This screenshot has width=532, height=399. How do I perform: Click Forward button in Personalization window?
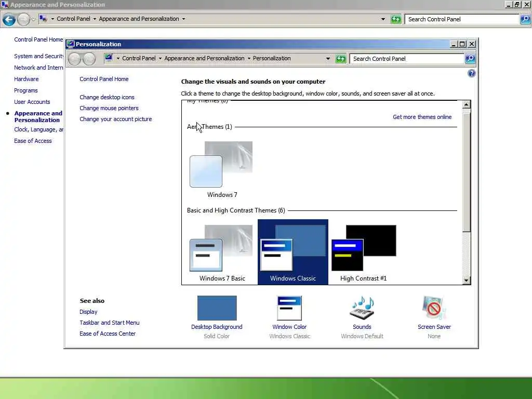point(89,59)
